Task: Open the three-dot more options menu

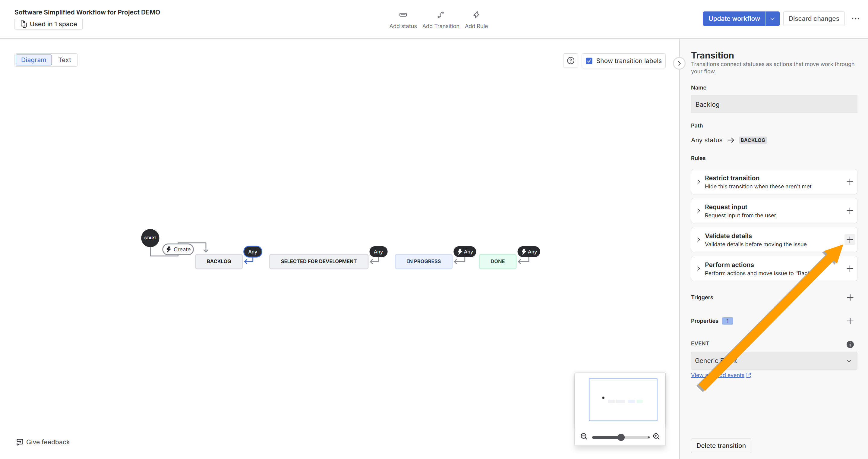Action: click(x=856, y=18)
